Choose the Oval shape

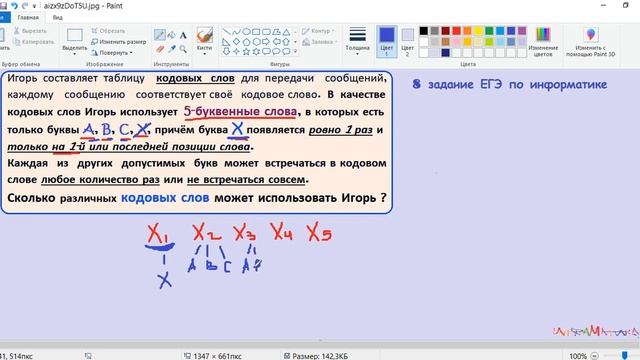click(246, 32)
